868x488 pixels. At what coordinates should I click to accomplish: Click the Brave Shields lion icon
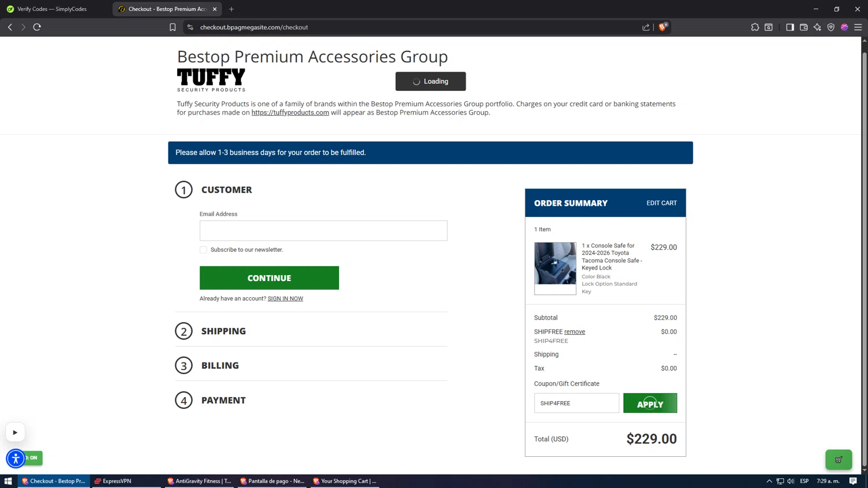(x=663, y=27)
